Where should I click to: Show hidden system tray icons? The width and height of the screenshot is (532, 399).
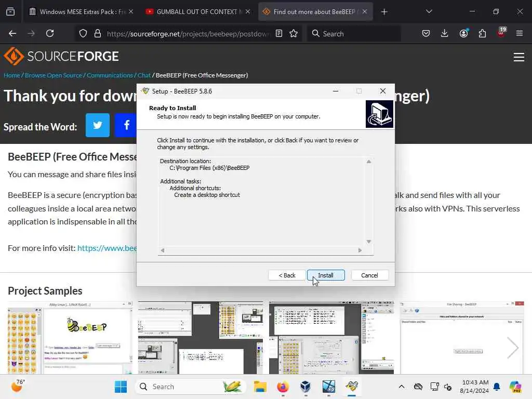(x=402, y=387)
